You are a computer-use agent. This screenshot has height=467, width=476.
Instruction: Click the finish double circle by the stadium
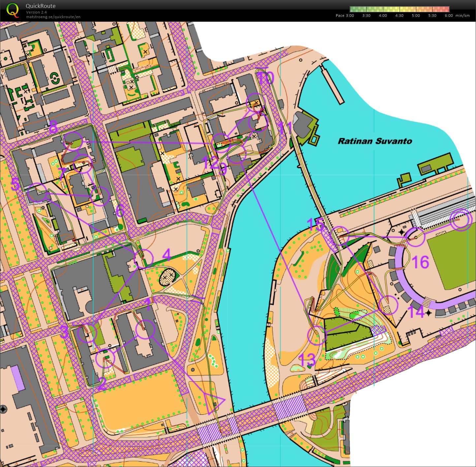pos(461,220)
